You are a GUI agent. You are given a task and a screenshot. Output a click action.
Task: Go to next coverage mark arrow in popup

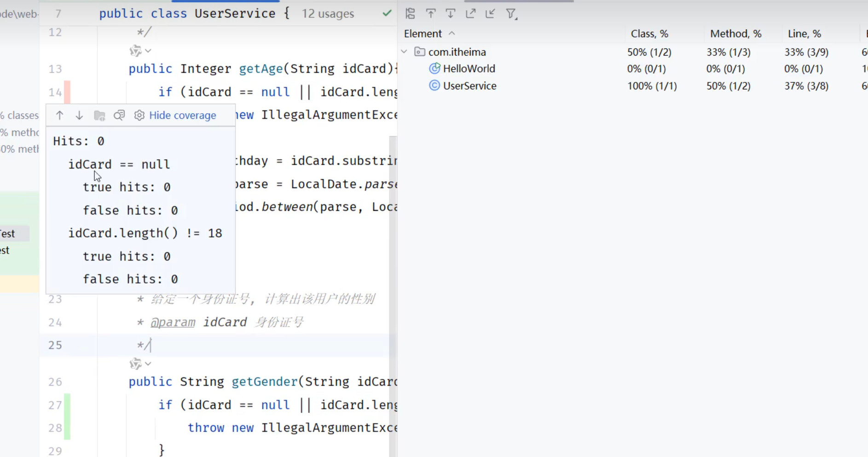[x=79, y=116]
